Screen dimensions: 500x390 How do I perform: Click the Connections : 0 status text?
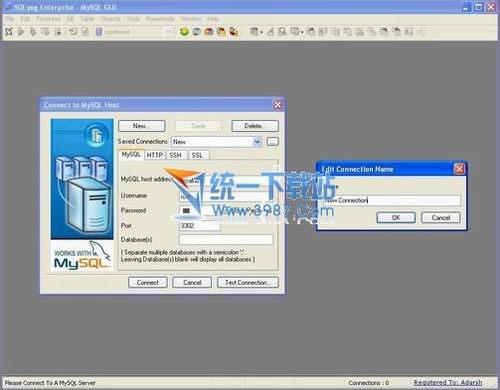click(369, 383)
